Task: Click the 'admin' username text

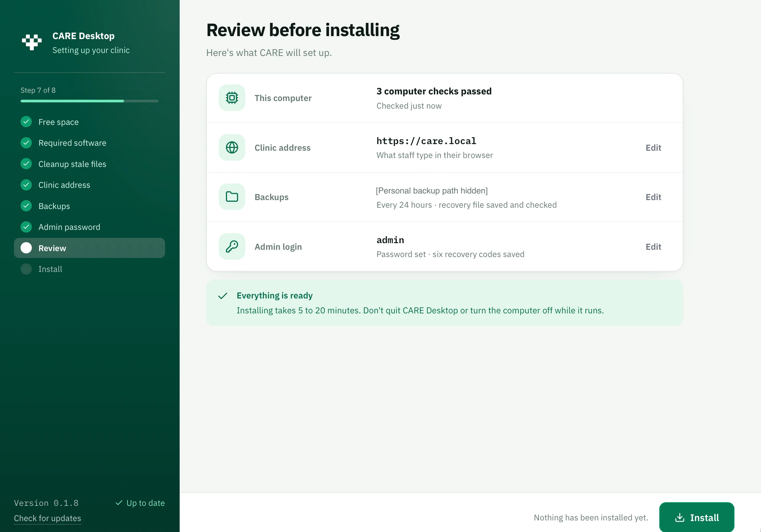Action: (390, 240)
